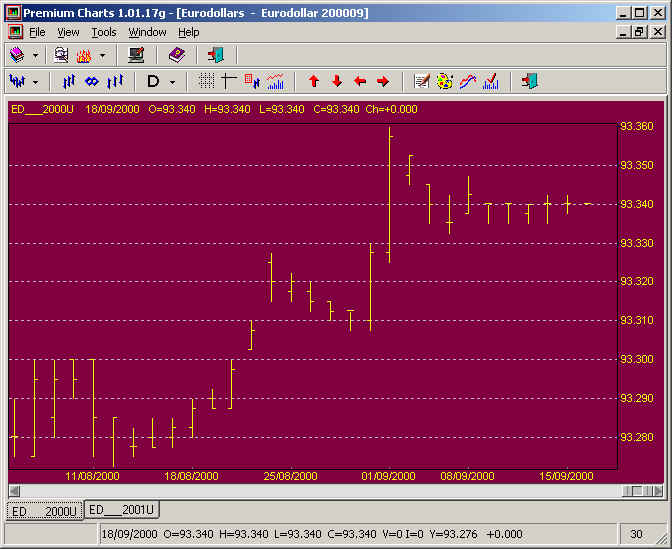Click the 25/08/2000 date axis label

[x=291, y=476]
